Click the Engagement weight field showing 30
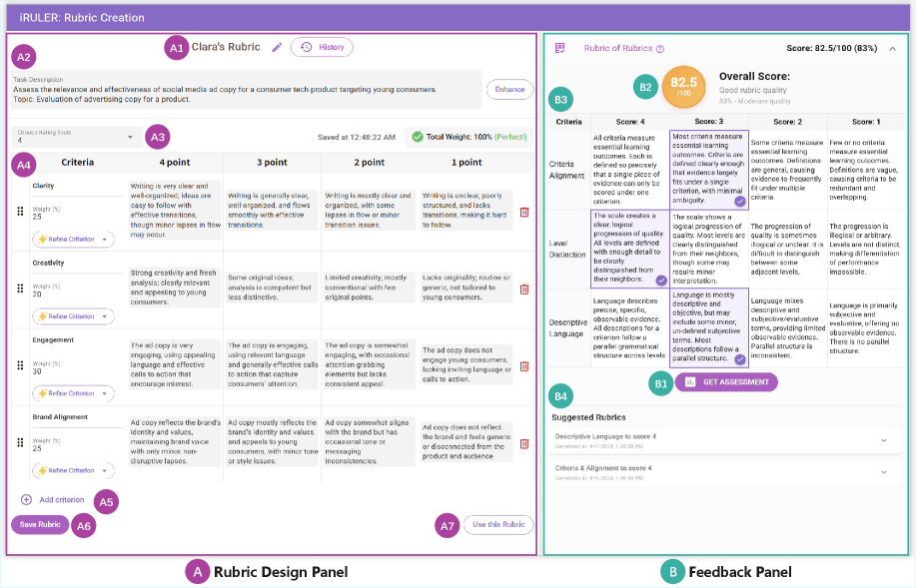 click(x=76, y=367)
